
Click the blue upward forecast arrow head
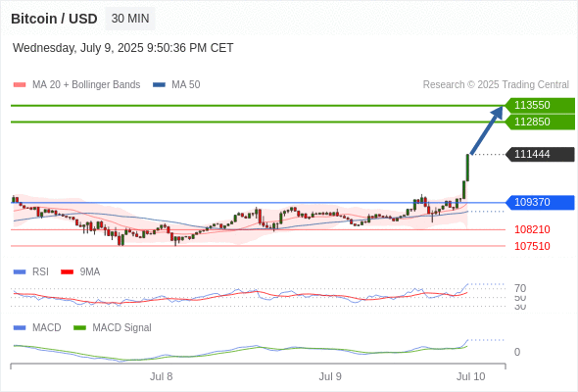point(497,112)
